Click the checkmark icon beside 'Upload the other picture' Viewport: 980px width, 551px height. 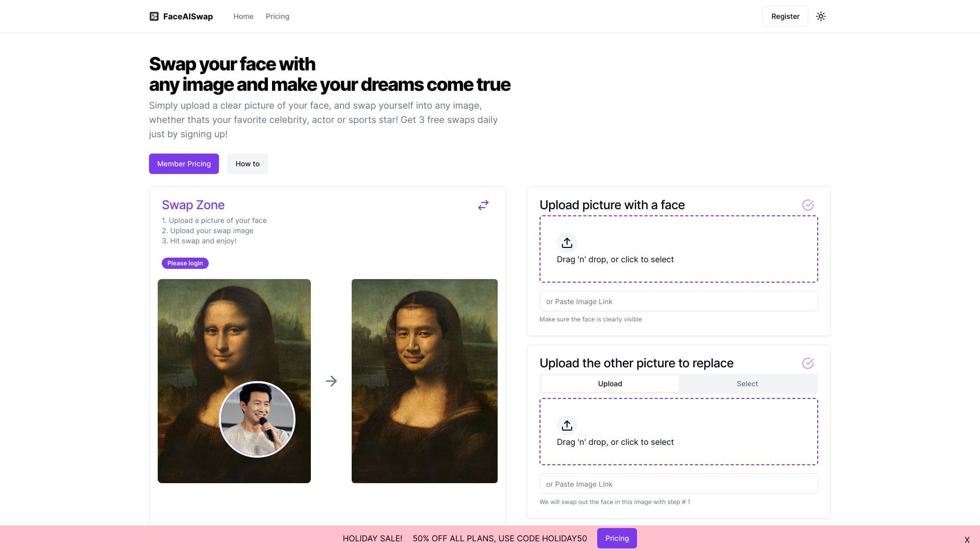tap(808, 363)
